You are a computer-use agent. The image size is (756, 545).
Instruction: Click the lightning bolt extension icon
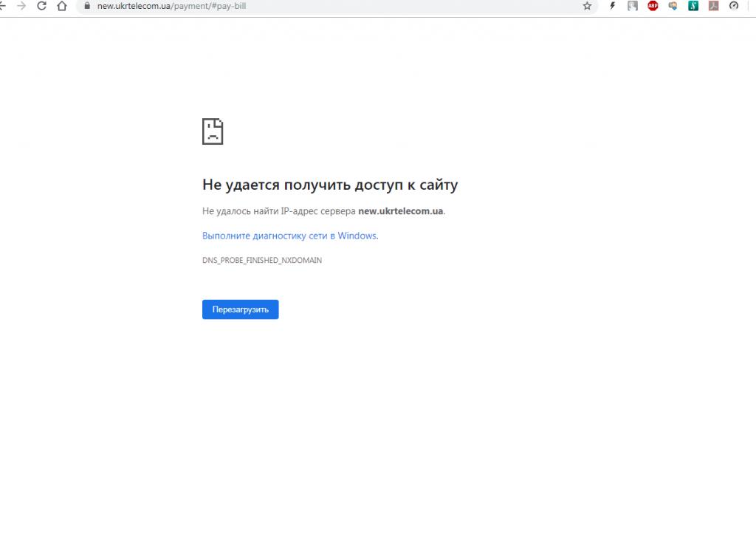612,6
